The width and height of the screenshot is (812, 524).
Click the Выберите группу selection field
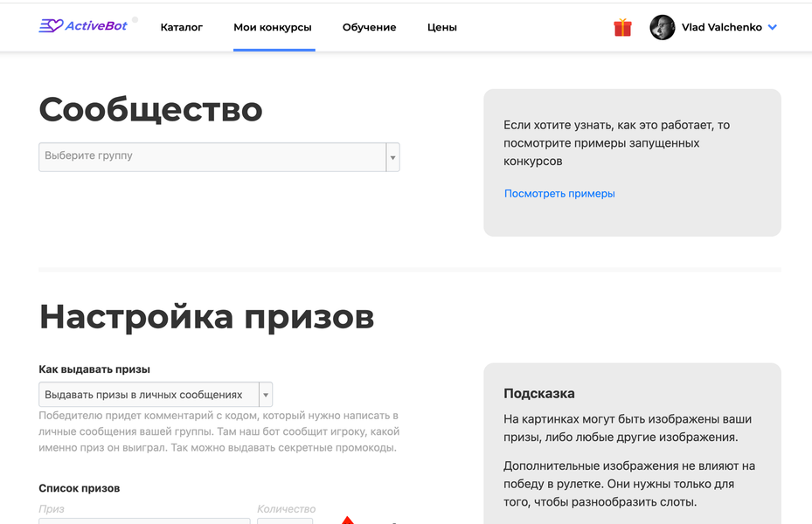[x=212, y=156]
